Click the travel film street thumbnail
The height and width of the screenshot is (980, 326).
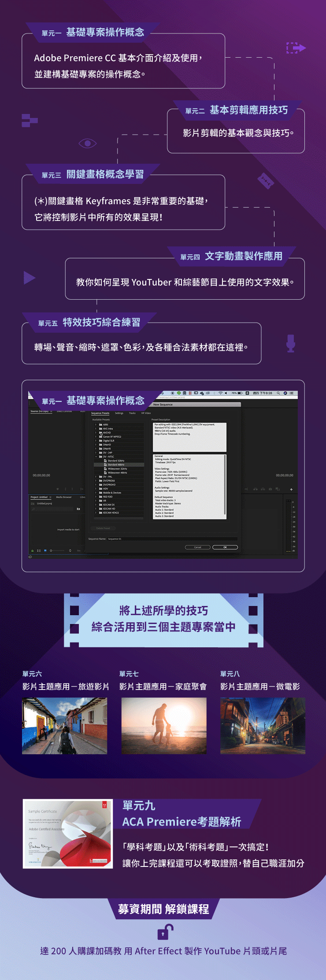point(65,726)
